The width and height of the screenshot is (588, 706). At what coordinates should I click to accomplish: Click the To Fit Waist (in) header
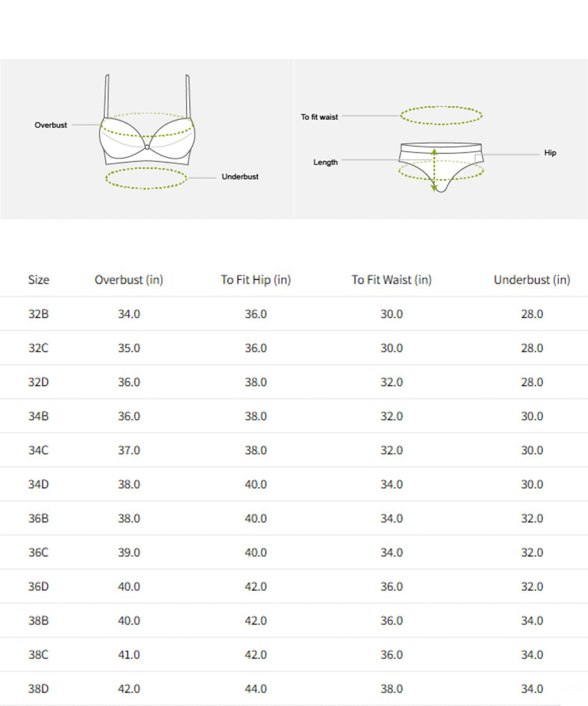(x=392, y=280)
